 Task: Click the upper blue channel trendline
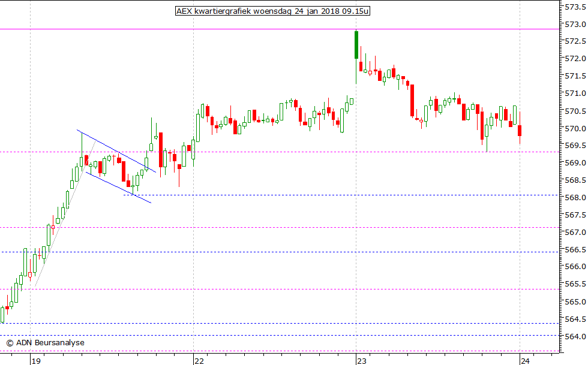click(x=116, y=151)
